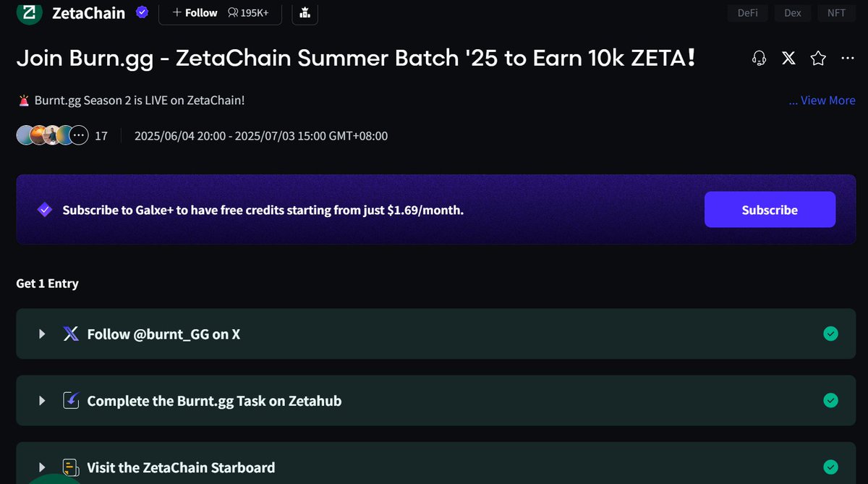Open the View More link
Image resolution: width=868 pixels, height=484 pixels.
[822, 101]
